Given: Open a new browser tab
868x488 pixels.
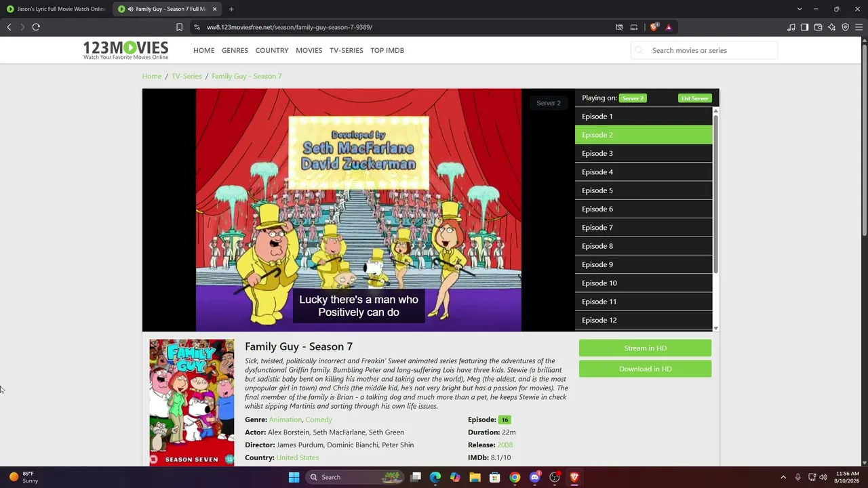Looking at the screenshot, I should click(x=231, y=9).
